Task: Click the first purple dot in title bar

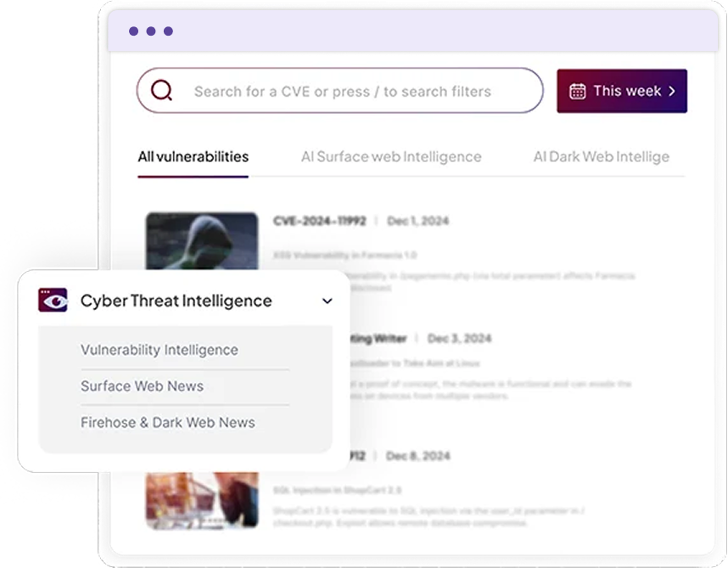Action: pyautogui.click(x=133, y=31)
